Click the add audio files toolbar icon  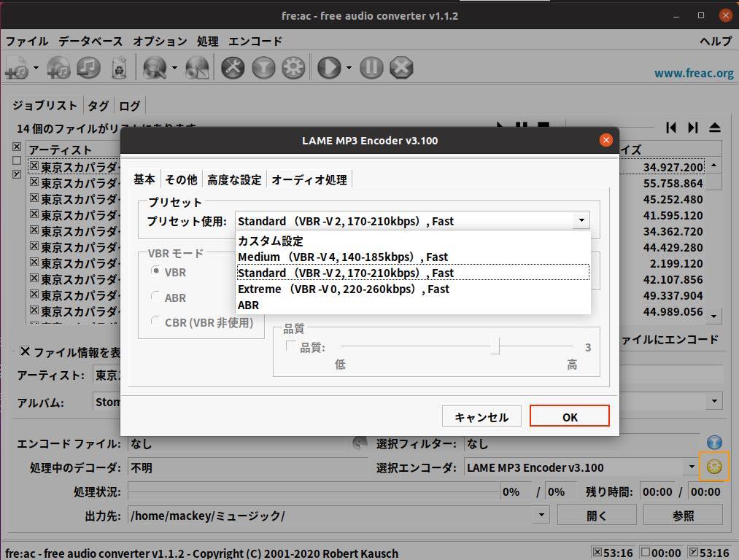click(17, 68)
